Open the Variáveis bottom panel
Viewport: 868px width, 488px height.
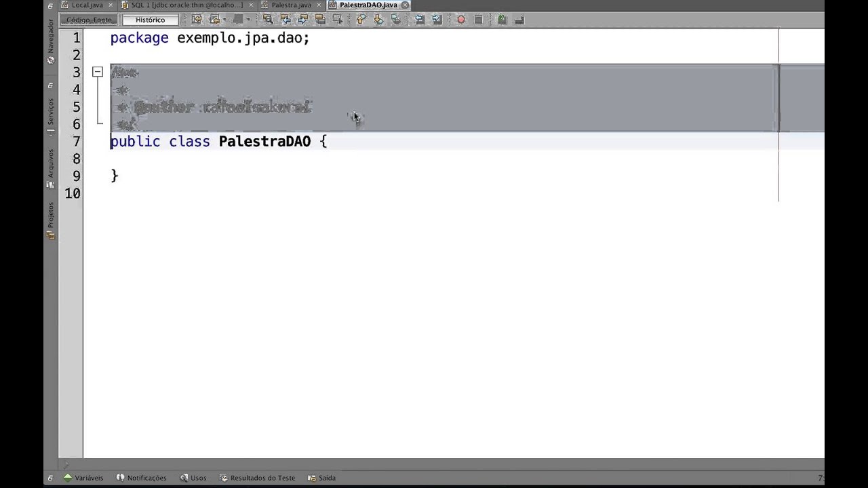[x=83, y=478]
